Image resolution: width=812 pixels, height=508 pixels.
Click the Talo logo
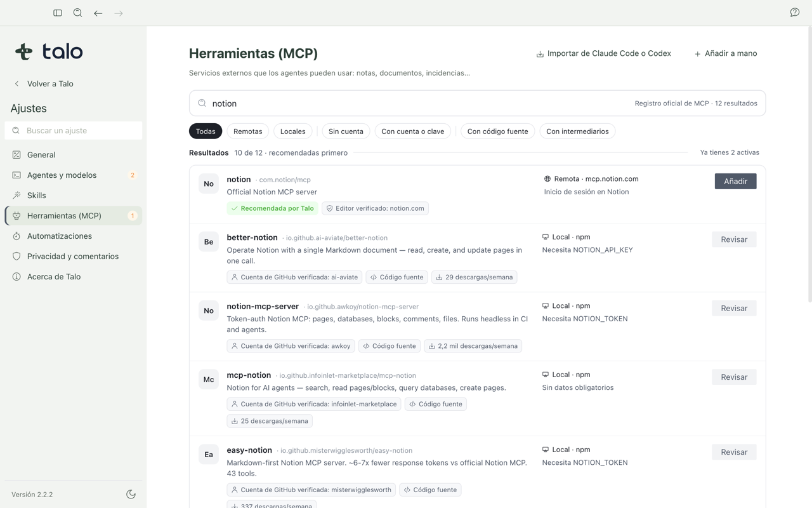point(49,51)
